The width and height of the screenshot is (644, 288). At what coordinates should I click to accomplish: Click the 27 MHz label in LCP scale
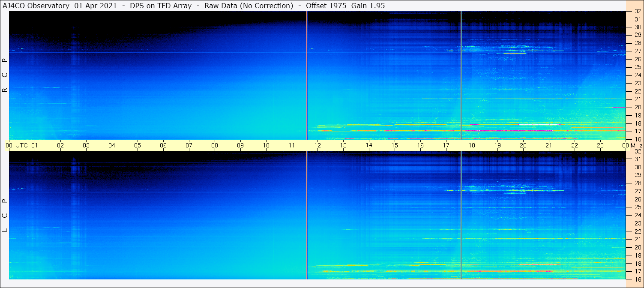pos(637,191)
